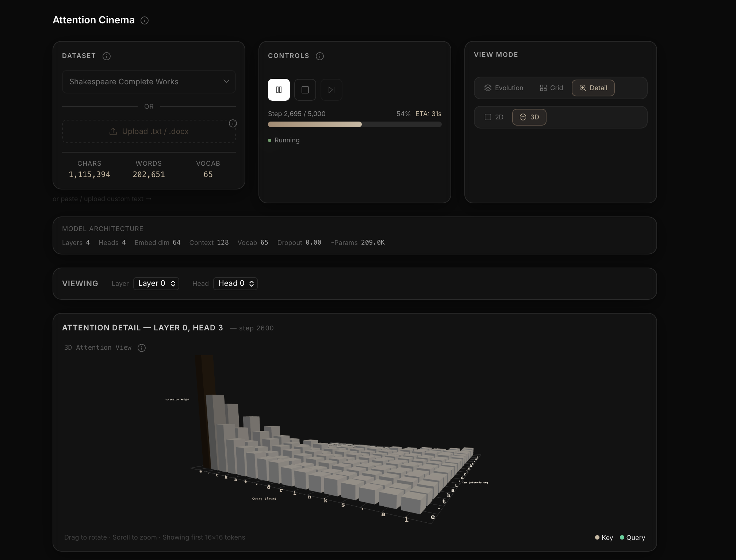
Task: Click the training step progress bar
Action: tap(354, 124)
